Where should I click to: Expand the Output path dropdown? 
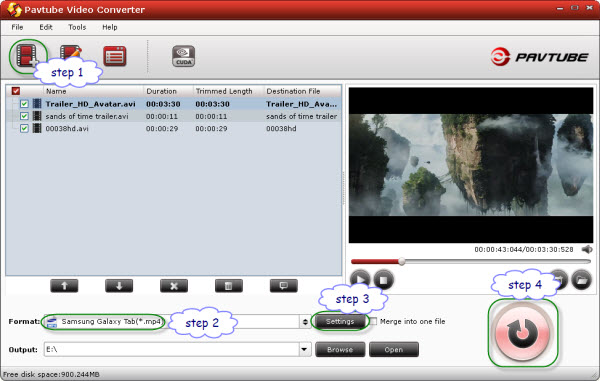click(x=305, y=349)
